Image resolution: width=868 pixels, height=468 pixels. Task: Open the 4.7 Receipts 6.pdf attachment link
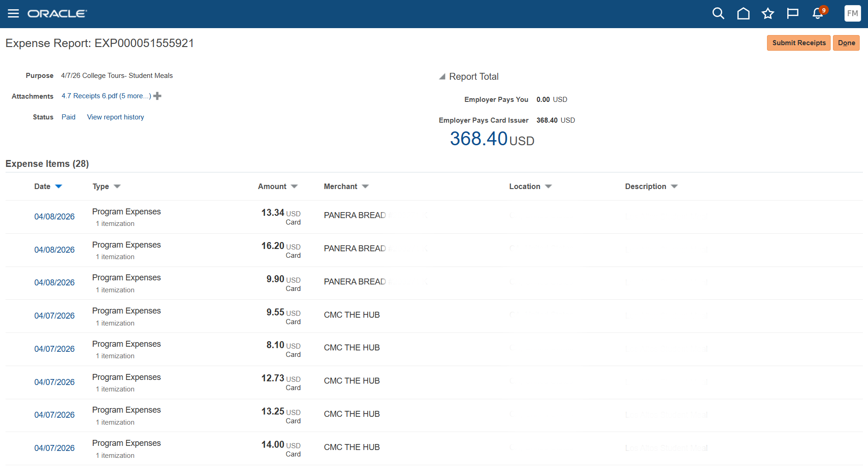point(107,96)
